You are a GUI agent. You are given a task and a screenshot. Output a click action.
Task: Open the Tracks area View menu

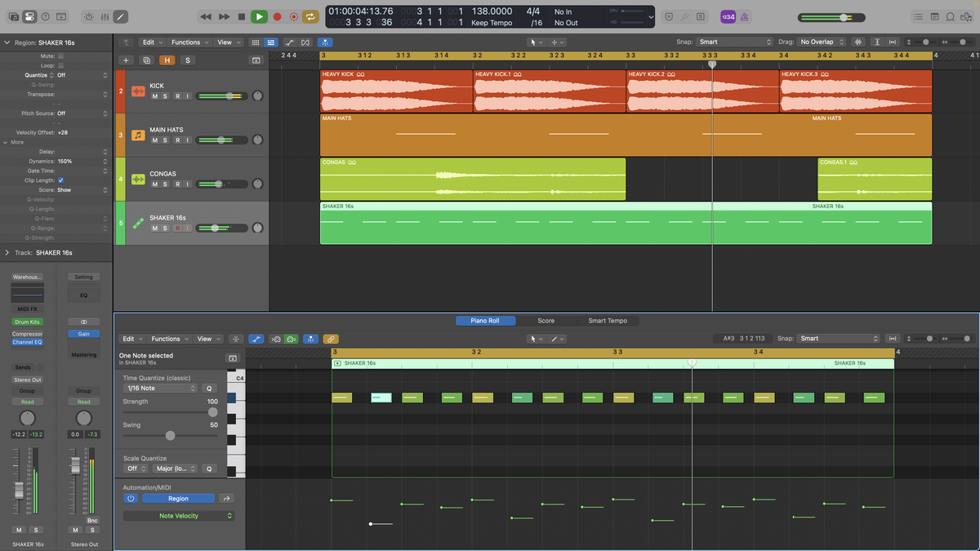coord(227,42)
